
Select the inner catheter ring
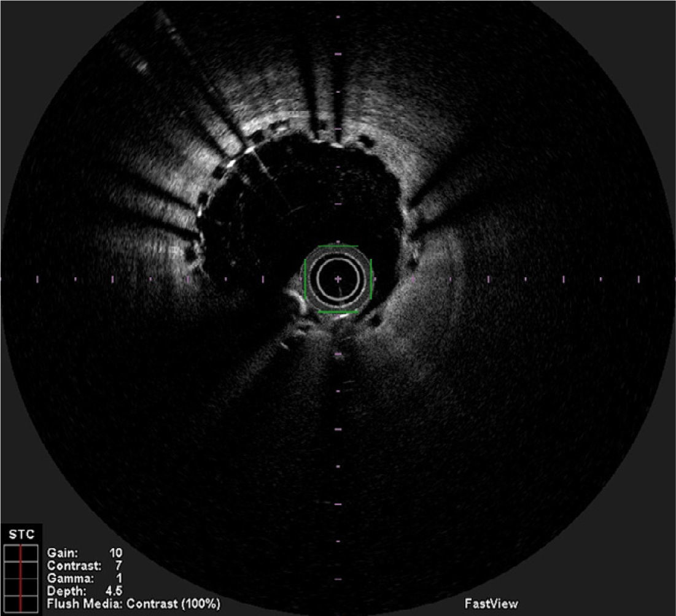click(338, 264)
